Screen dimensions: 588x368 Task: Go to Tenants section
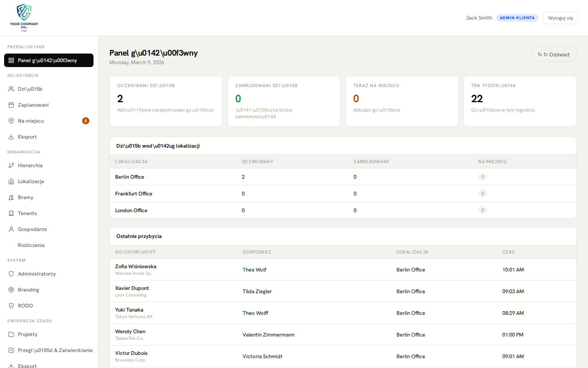[27, 213]
